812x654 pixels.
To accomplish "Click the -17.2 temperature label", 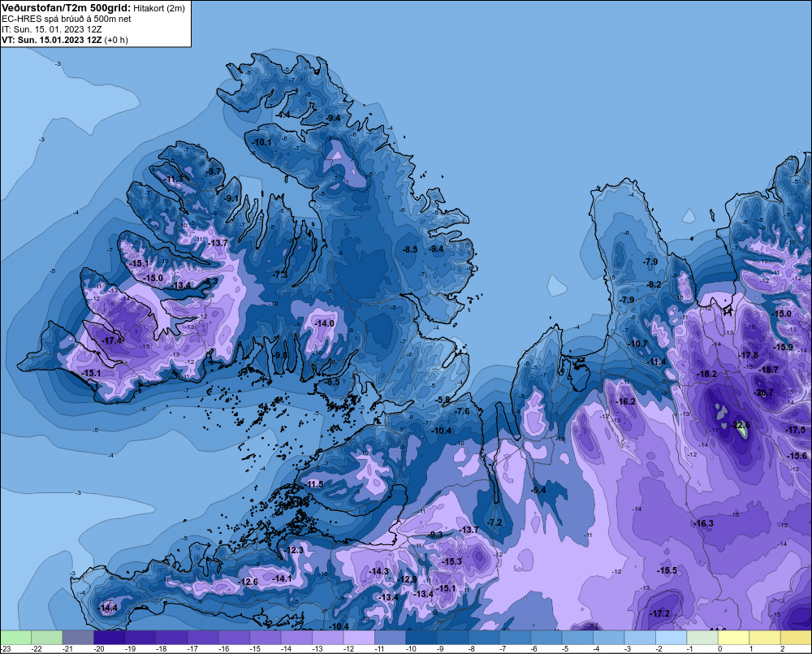I will pyautogui.click(x=659, y=613).
